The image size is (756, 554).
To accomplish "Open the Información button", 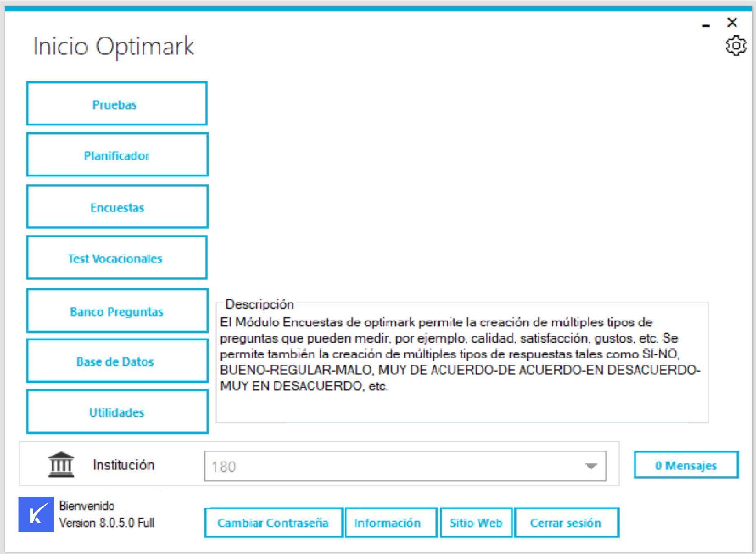I will (x=391, y=523).
